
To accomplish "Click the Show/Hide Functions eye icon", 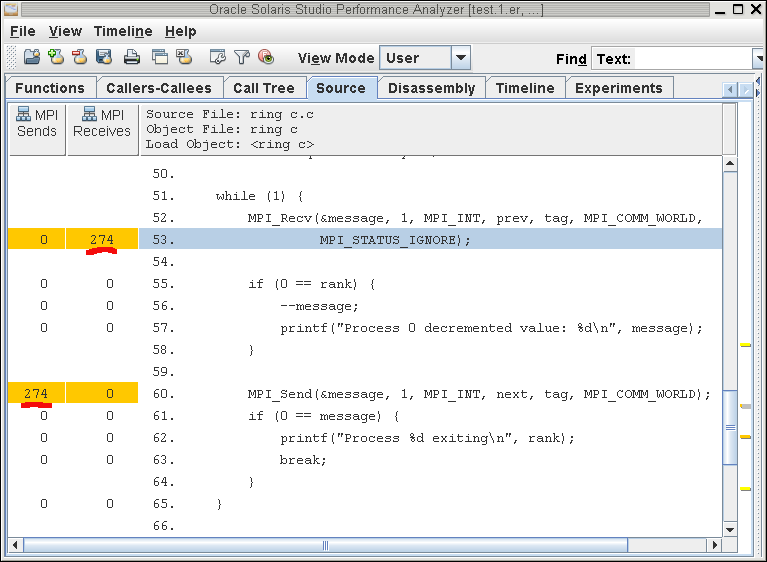I will [x=266, y=57].
